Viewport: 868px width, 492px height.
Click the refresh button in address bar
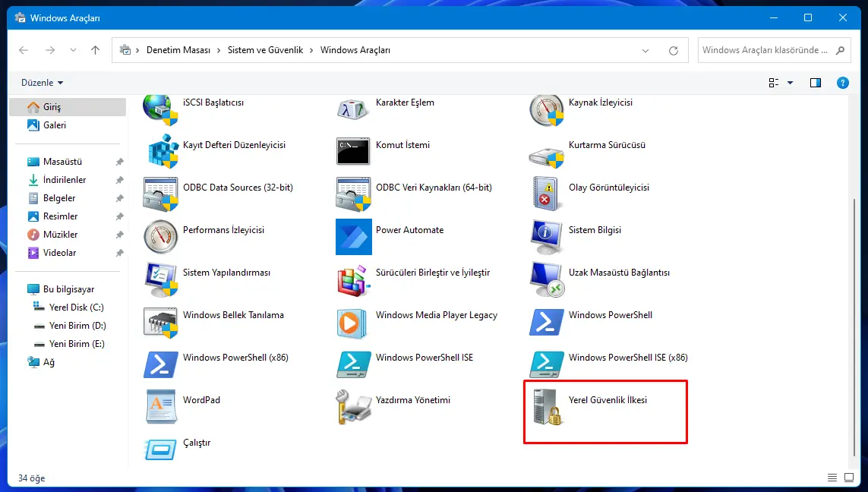tap(674, 49)
